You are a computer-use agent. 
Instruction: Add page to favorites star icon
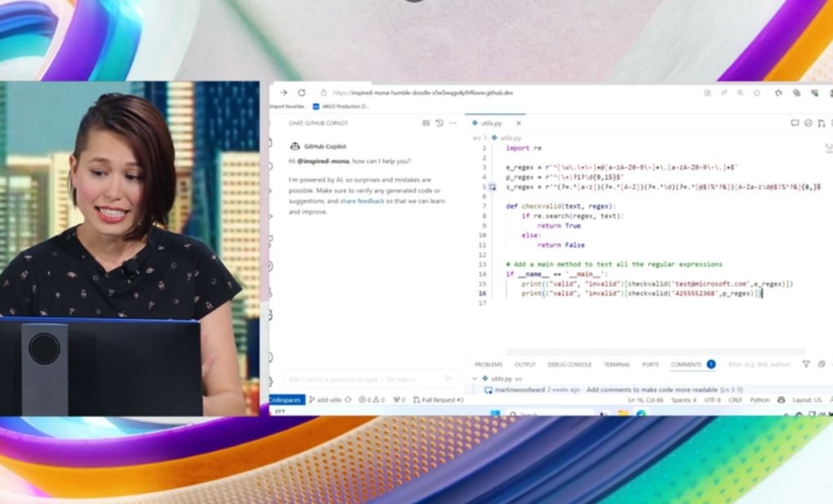pyautogui.click(x=757, y=93)
